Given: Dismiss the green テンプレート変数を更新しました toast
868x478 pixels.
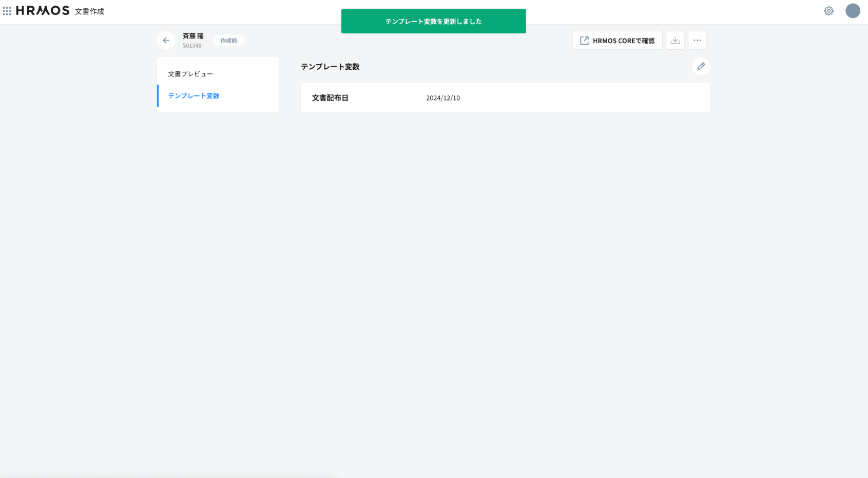Looking at the screenshot, I should 433,21.
